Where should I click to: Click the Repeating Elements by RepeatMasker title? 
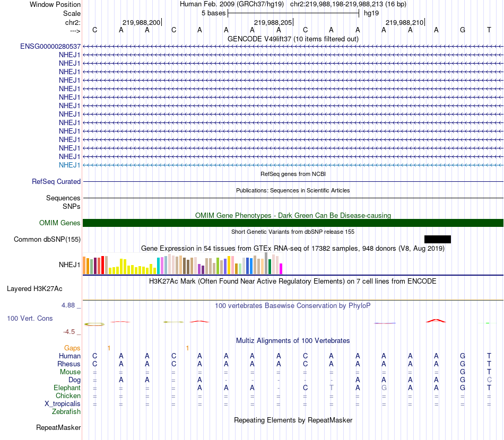pyautogui.click(x=293, y=420)
